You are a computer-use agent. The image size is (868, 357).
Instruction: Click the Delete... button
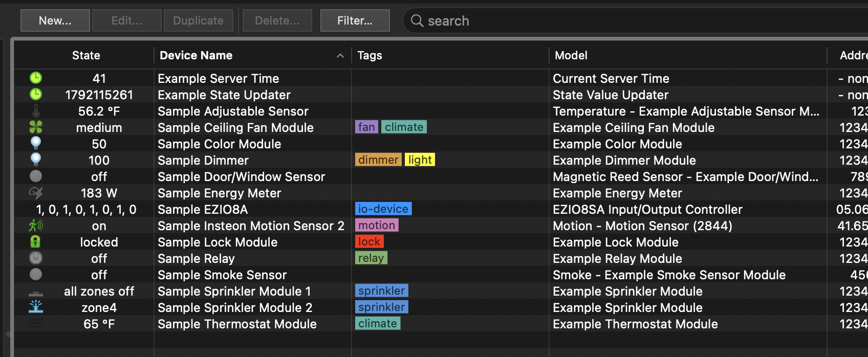[277, 20]
